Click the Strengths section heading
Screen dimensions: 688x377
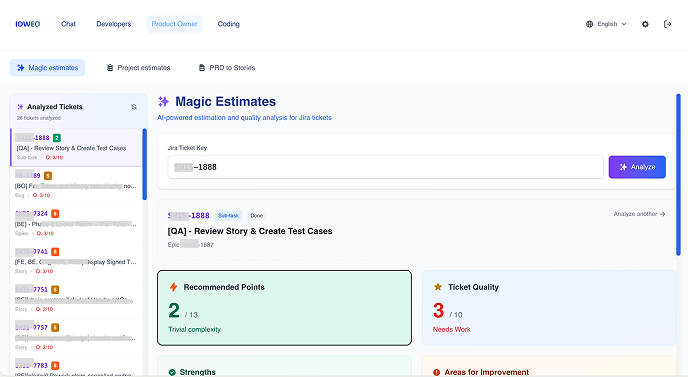click(197, 372)
